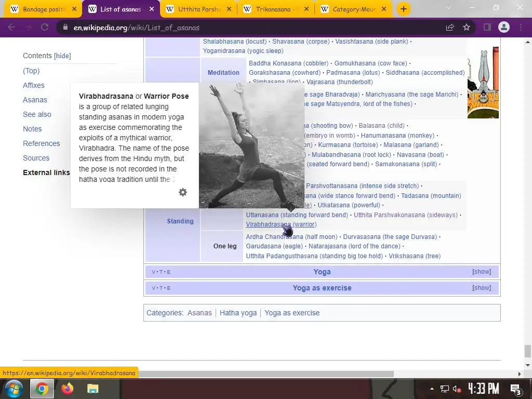
Task: Close the Trikonasana tab
Action: (x=307, y=9)
